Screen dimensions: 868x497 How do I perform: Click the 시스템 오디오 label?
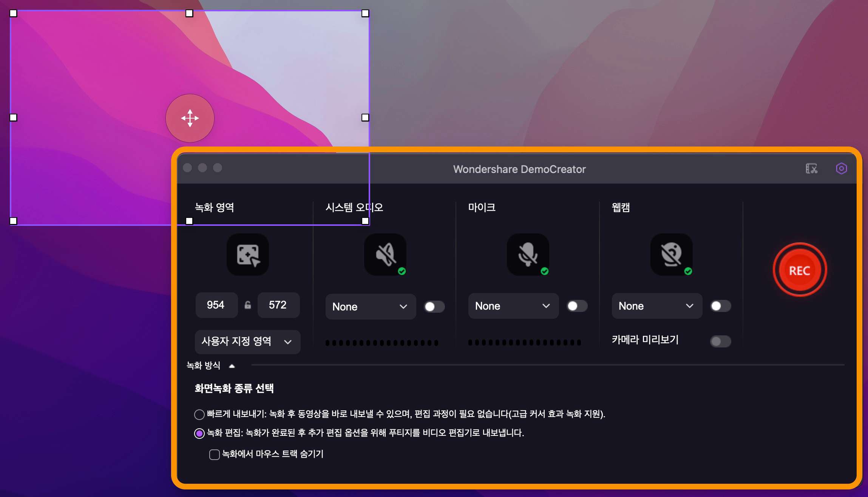coord(354,207)
